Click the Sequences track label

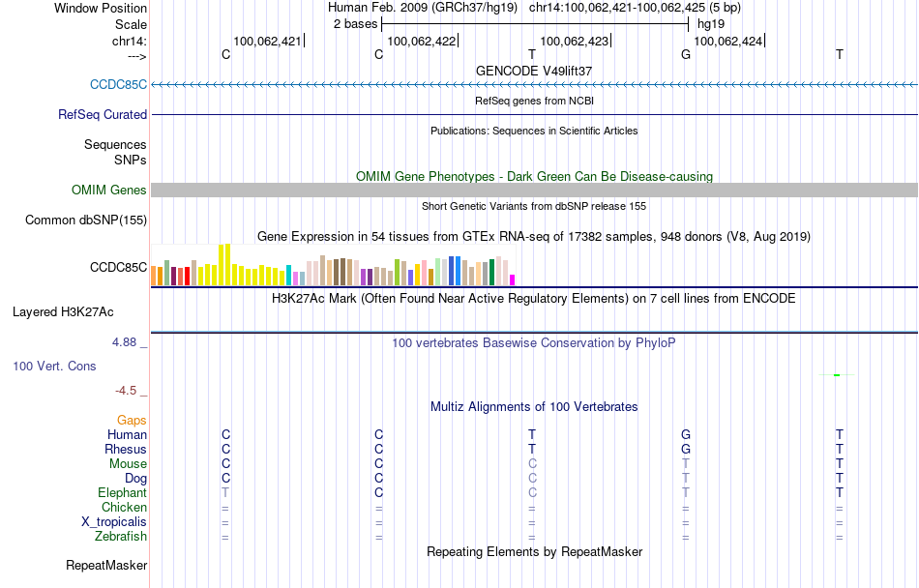coord(115,145)
